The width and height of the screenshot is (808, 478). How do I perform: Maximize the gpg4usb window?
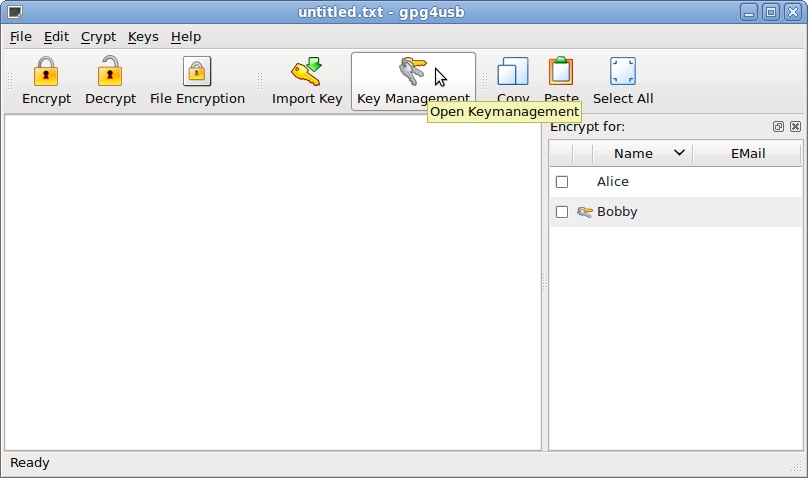click(x=771, y=12)
